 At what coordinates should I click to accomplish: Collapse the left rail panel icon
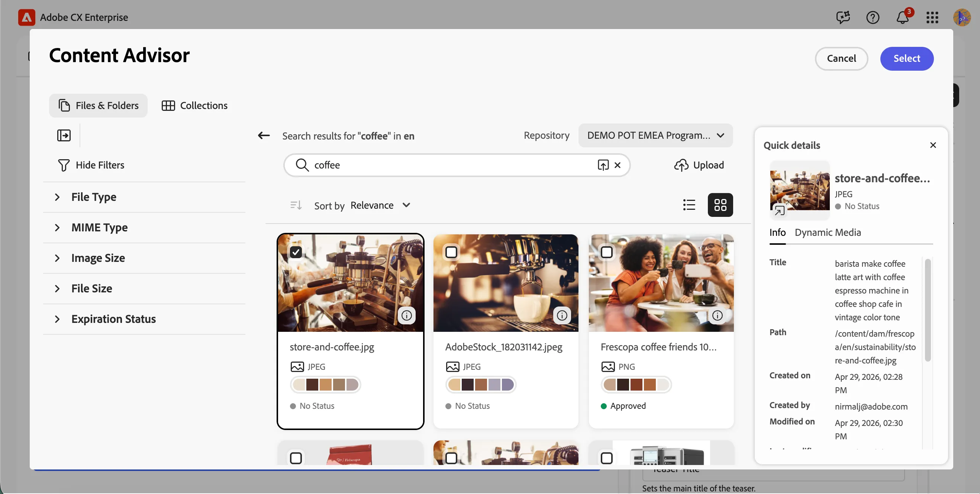pyautogui.click(x=64, y=135)
